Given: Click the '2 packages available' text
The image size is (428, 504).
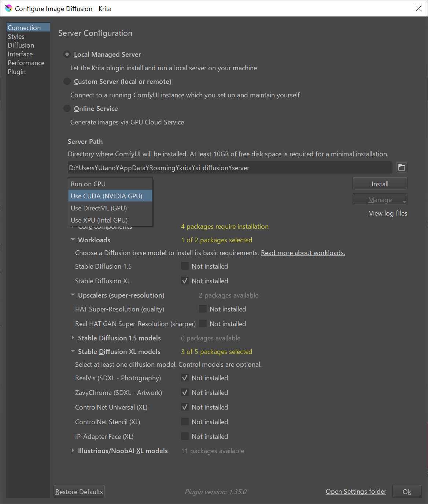Looking at the screenshot, I should pos(229,295).
